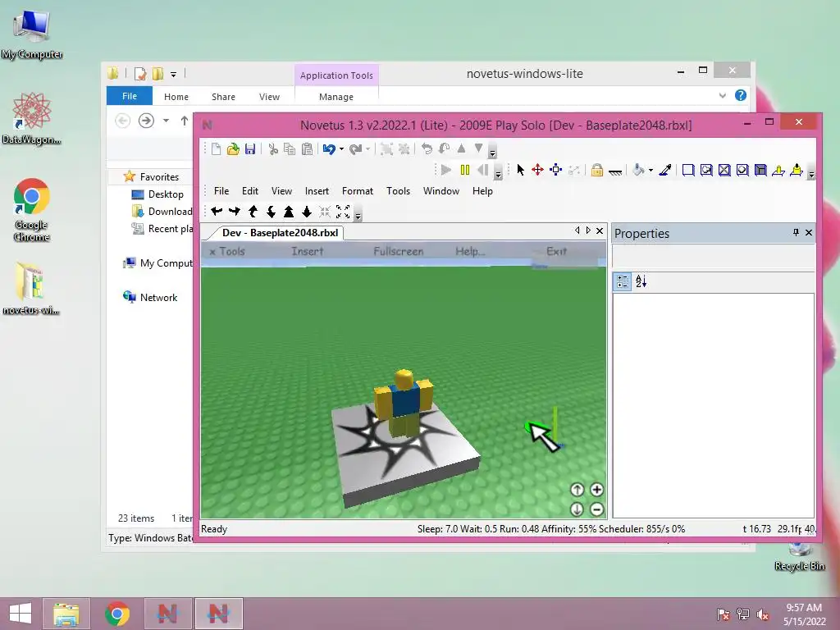Pan camera right with the right arrow
Screen dimensions: 840x630
click(234, 212)
